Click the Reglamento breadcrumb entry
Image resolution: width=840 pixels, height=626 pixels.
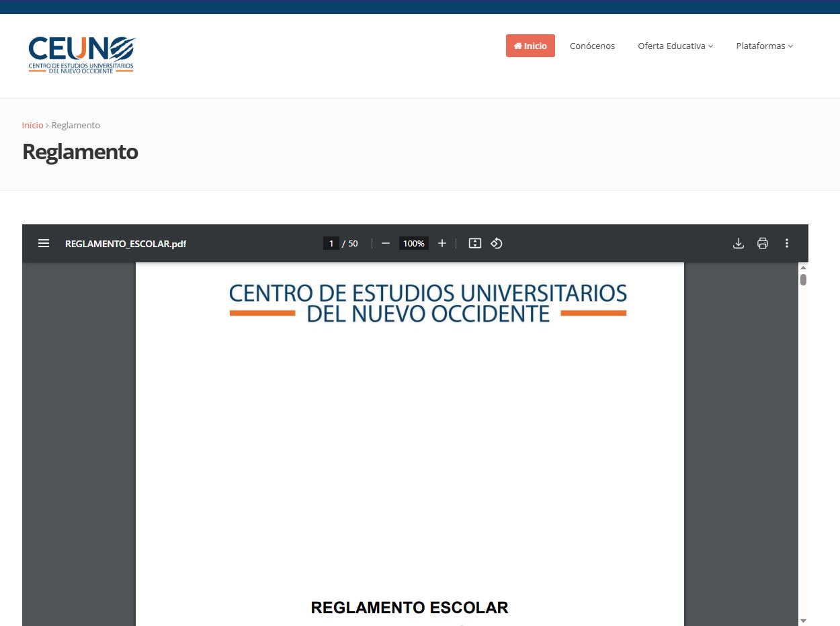(76, 125)
